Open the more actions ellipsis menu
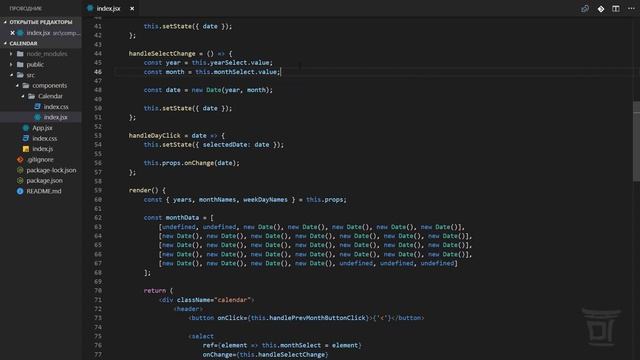This screenshot has width=640, height=360. 631,9
